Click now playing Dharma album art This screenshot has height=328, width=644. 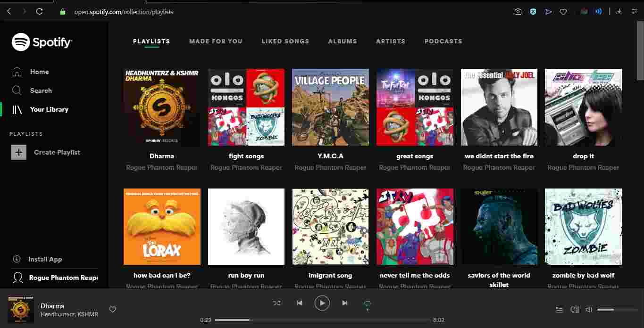[21, 310]
